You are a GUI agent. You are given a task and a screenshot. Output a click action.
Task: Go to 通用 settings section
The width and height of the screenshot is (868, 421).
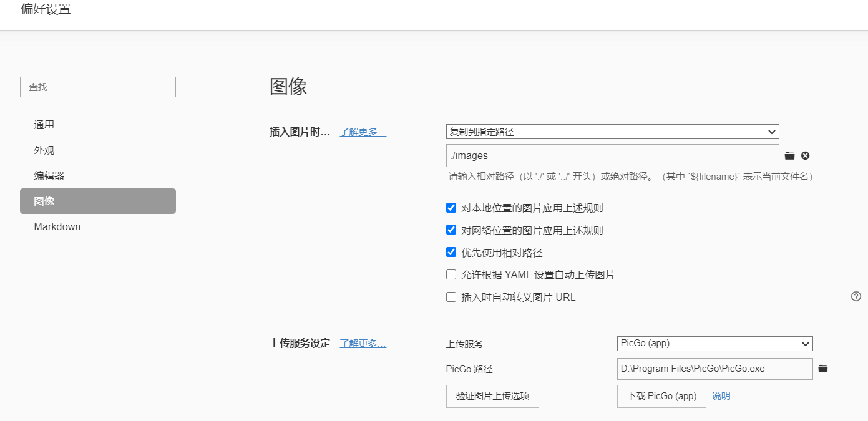click(98, 125)
